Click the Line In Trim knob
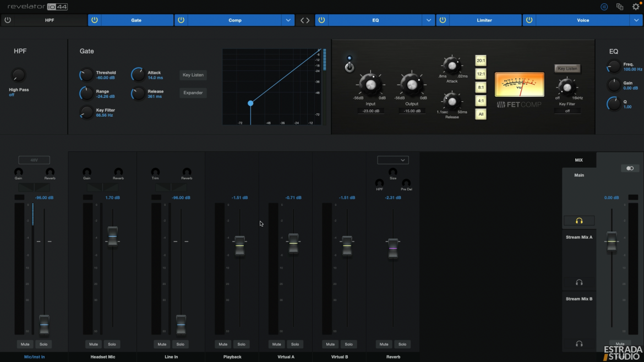 [x=155, y=172]
